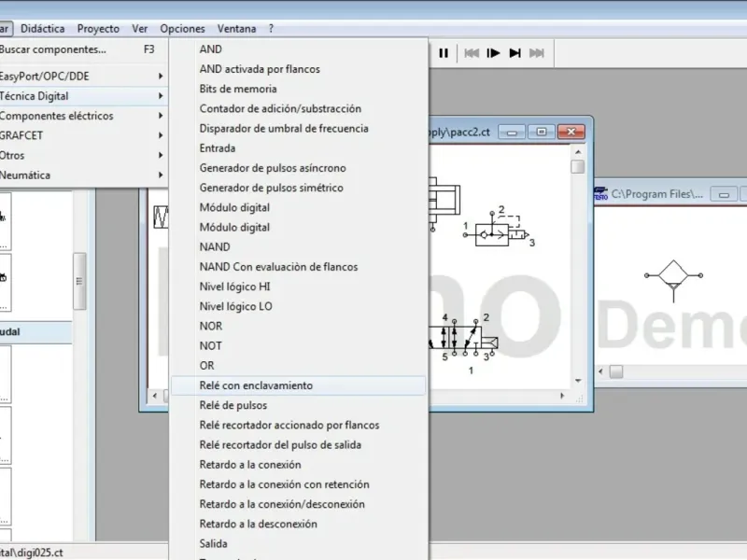Open the Proyecto menu
This screenshot has height=560, width=747.
98,29
